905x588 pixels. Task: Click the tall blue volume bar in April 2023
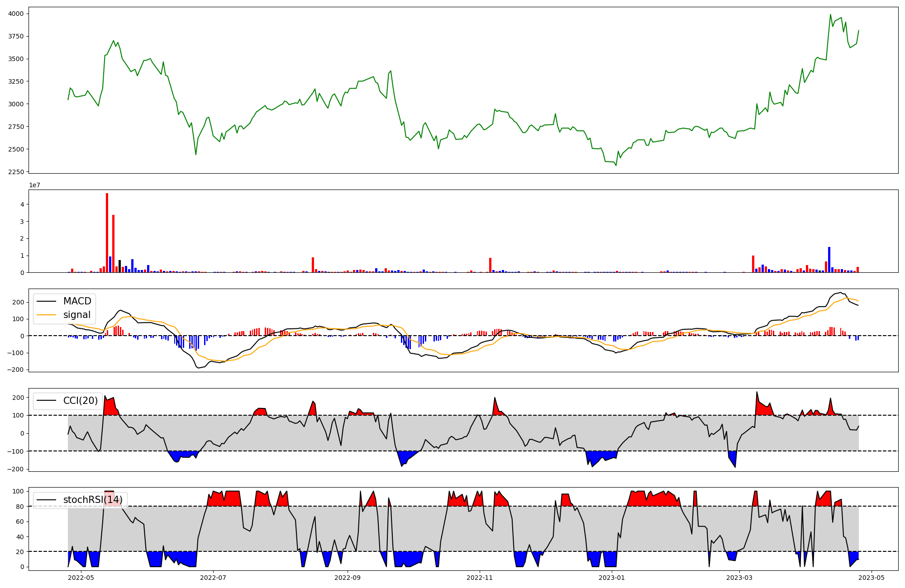click(829, 260)
